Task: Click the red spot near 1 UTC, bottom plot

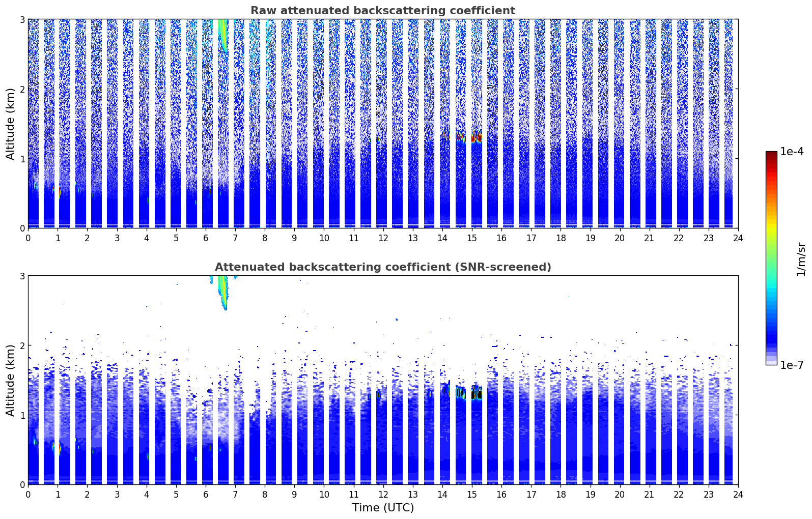Action: tap(59, 448)
